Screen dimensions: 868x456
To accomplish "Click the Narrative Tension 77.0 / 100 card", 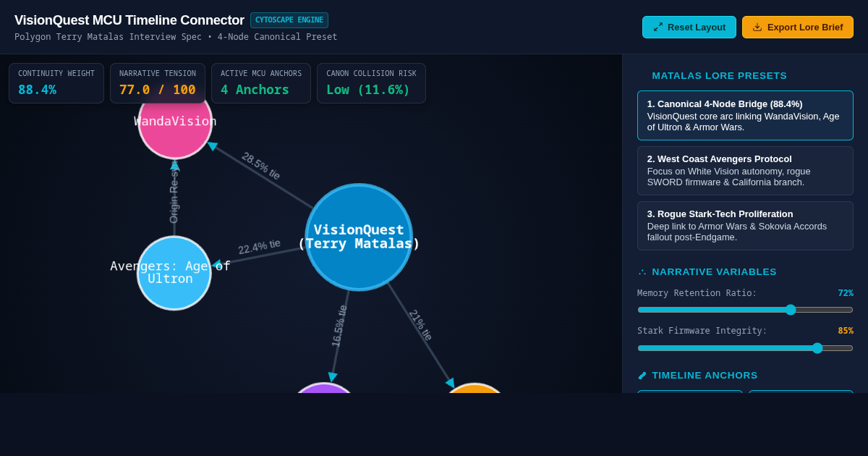I will 158,83.
